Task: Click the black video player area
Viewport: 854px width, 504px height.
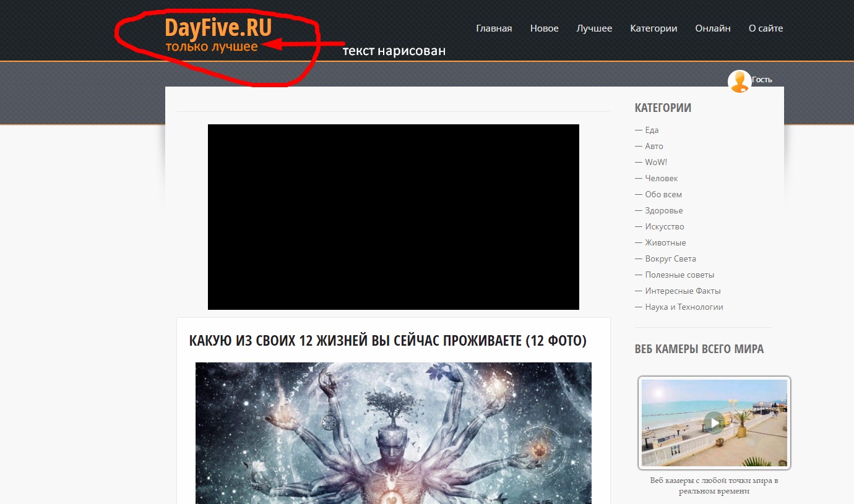Action: [394, 217]
